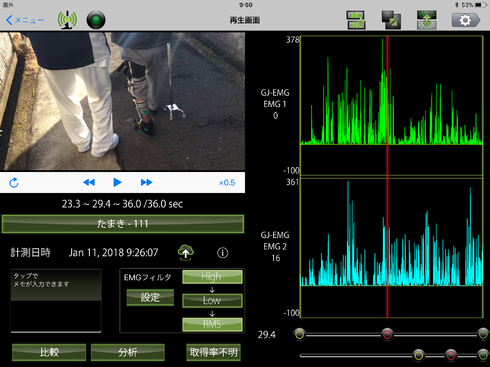The image size is (490, 367).
Task: Go back to メニュー
Action: [25, 20]
